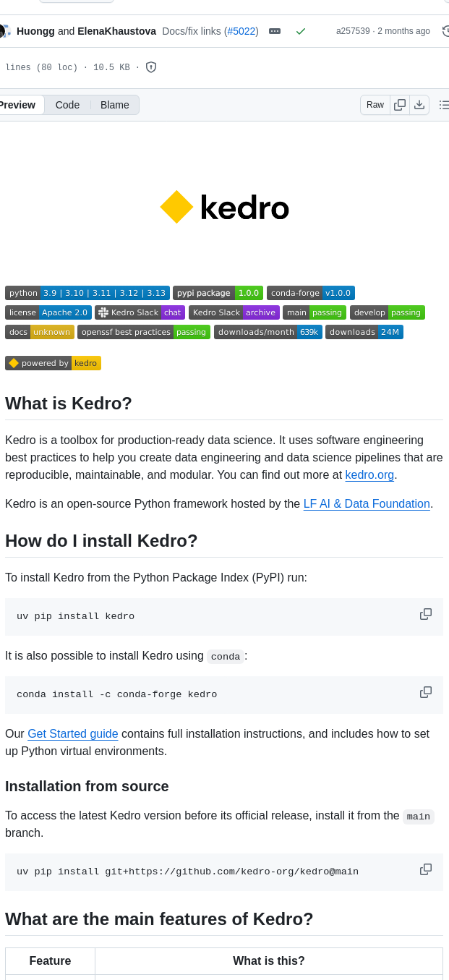Open pull request #5022
This screenshot has height=980, width=449.
click(x=243, y=31)
